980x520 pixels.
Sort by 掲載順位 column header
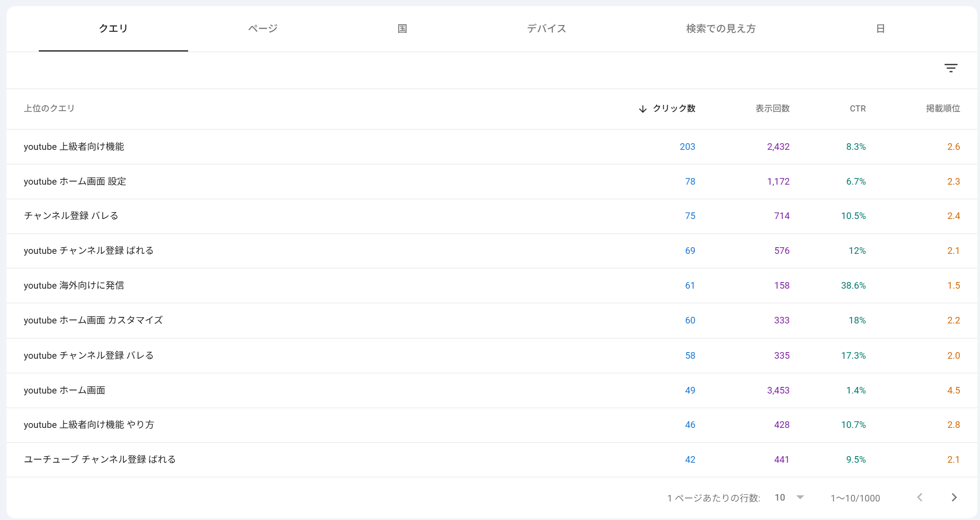click(943, 108)
